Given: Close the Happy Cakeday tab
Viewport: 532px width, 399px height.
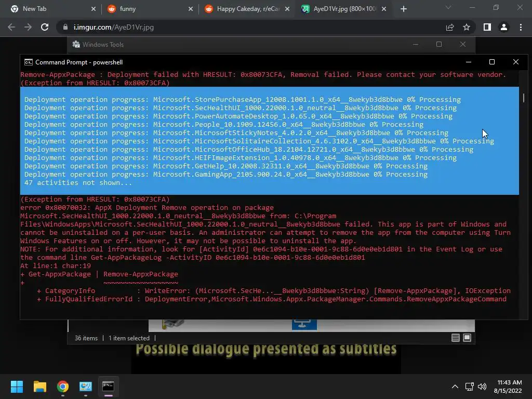Looking at the screenshot, I should click(x=287, y=9).
